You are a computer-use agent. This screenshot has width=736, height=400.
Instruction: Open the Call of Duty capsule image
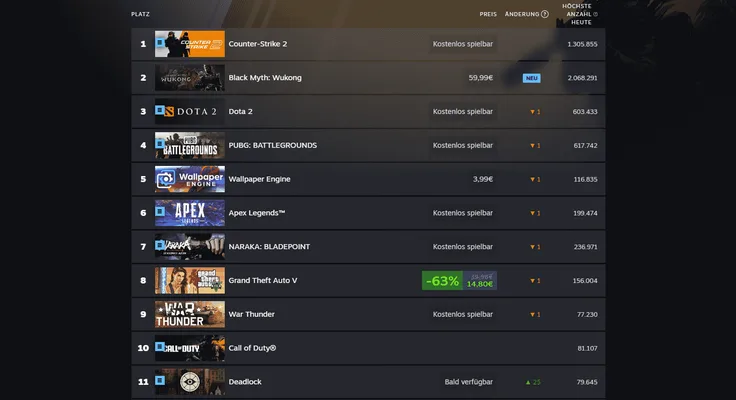tap(190, 348)
